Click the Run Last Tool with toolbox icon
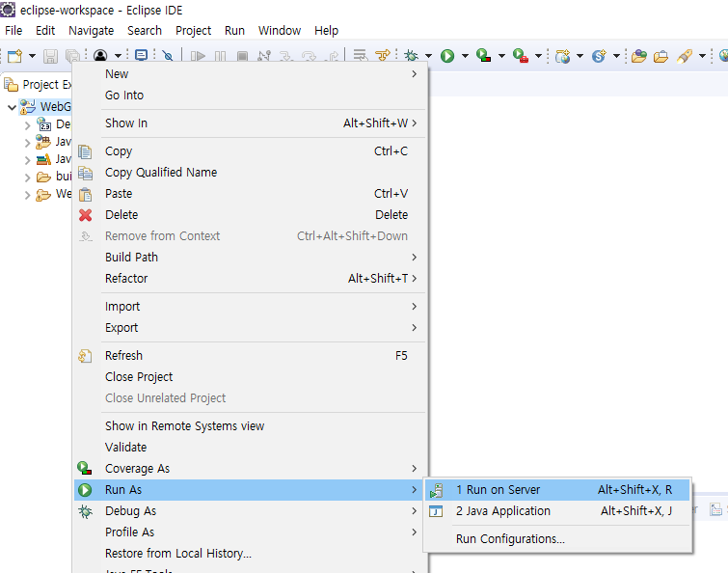Viewport: 728px width, 573px height. (521, 56)
